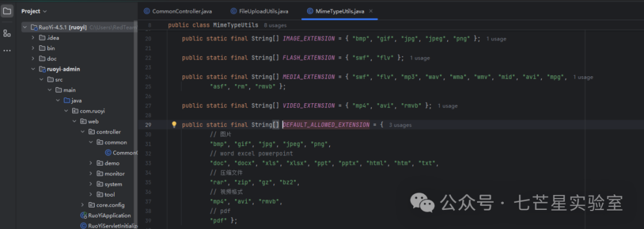Select the system package icon
This screenshot has width=644, height=229.
point(100,184)
